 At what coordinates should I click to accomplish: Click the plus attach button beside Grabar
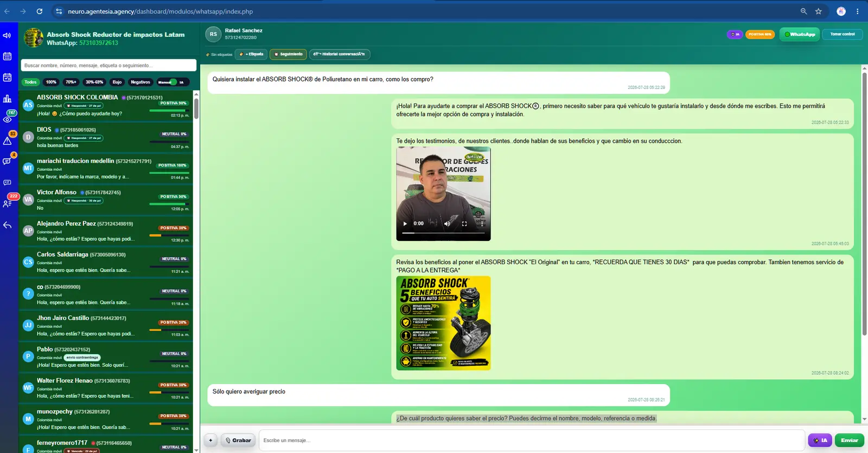pos(210,441)
